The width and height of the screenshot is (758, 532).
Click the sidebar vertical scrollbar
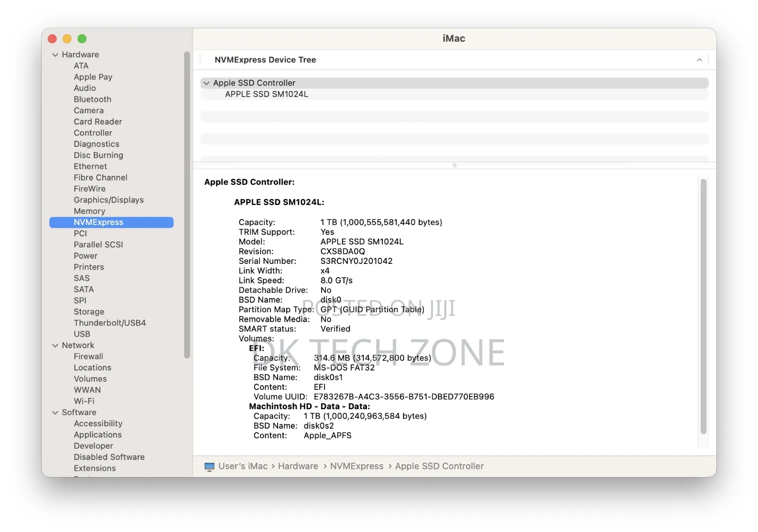(x=187, y=205)
